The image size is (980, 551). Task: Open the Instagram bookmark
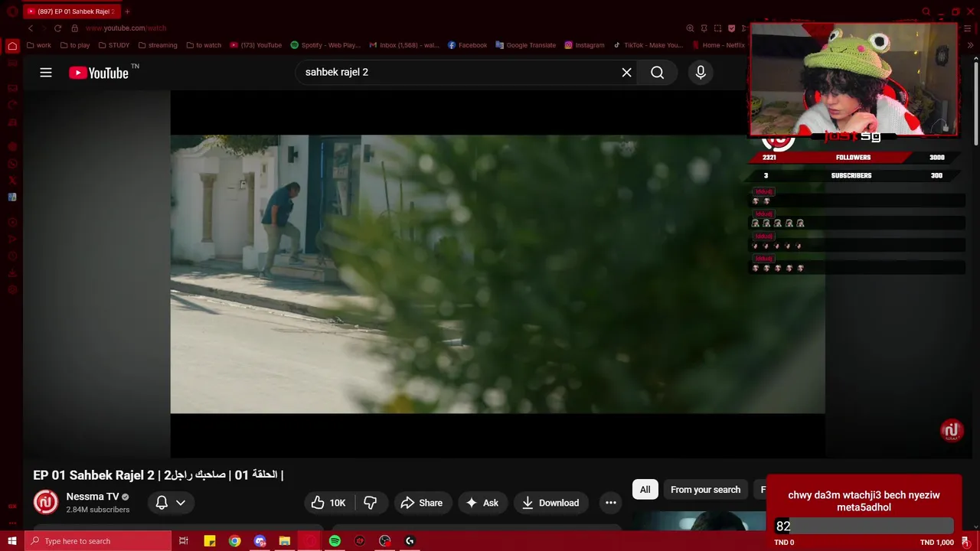coord(584,45)
